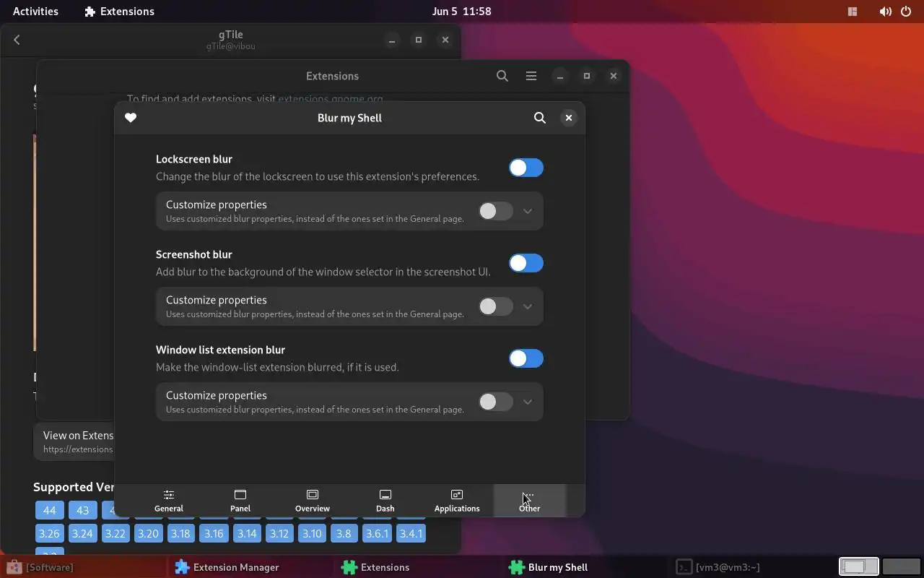Click the tiling indicator icon in top bar
The image size is (924, 578).
tap(853, 12)
